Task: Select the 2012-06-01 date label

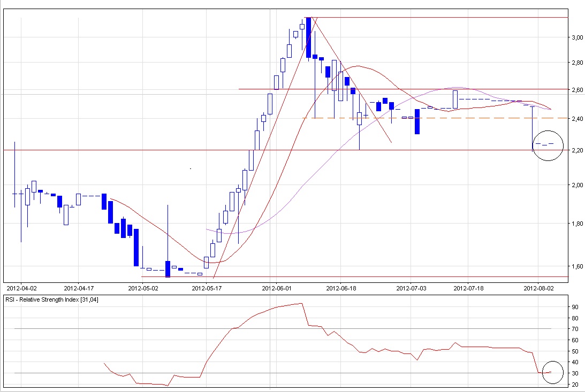Action: 276,288
